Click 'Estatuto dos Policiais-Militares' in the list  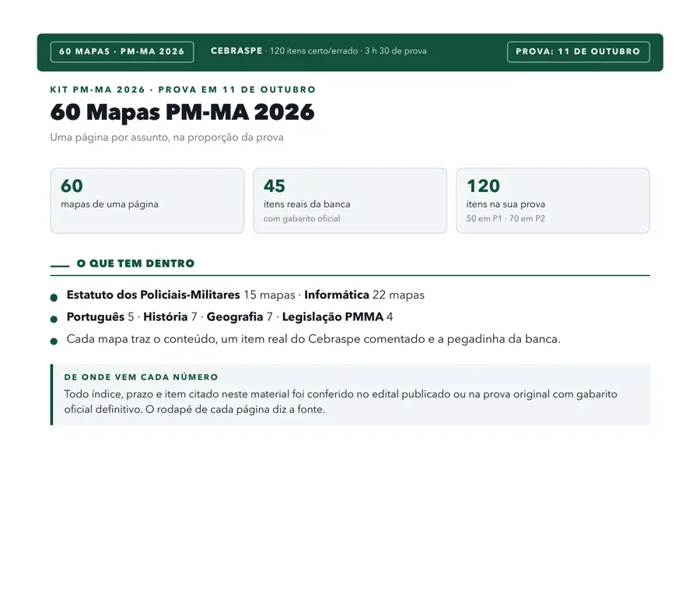tap(153, 295)
